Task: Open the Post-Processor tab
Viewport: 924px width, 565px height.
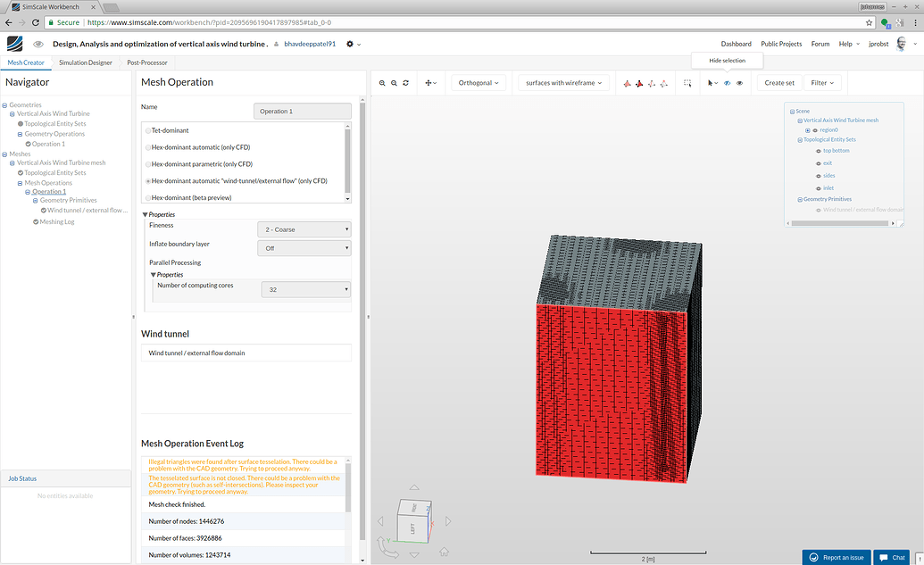Action: click(x=148, y=62)
